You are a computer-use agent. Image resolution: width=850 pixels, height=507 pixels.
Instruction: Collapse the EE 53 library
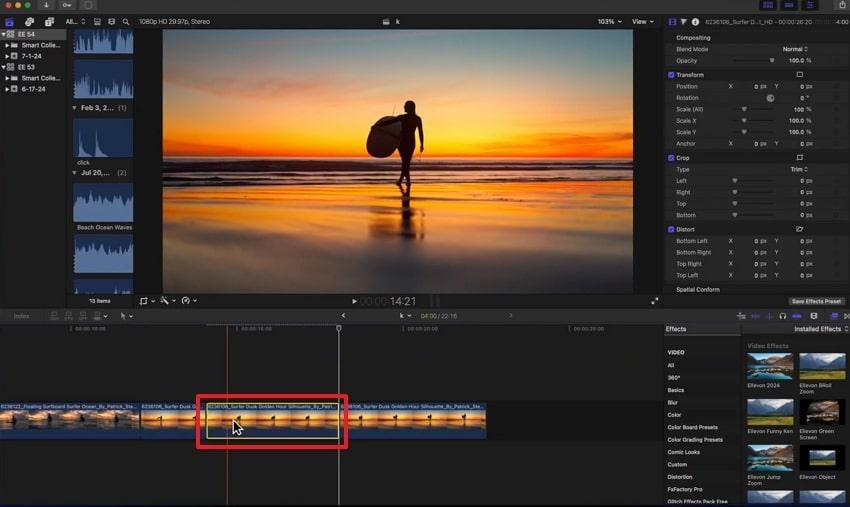[3, 67]
